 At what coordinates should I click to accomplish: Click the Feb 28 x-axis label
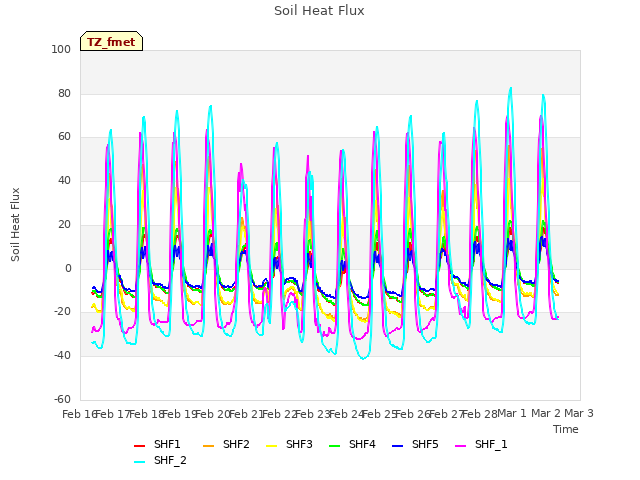pos(480,414)
